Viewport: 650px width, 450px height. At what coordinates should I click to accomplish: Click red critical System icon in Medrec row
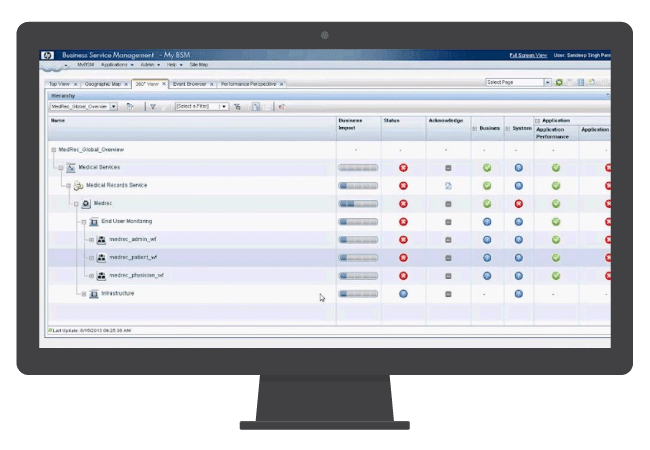click(x=518, y=204)
